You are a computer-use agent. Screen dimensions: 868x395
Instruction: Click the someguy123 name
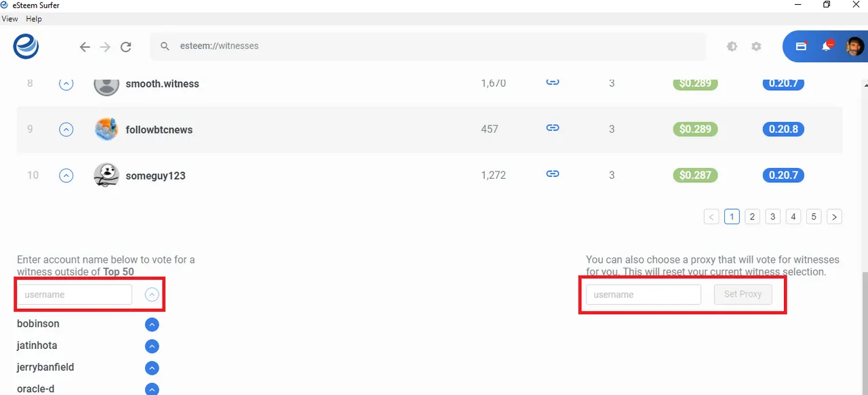[156, 175]
